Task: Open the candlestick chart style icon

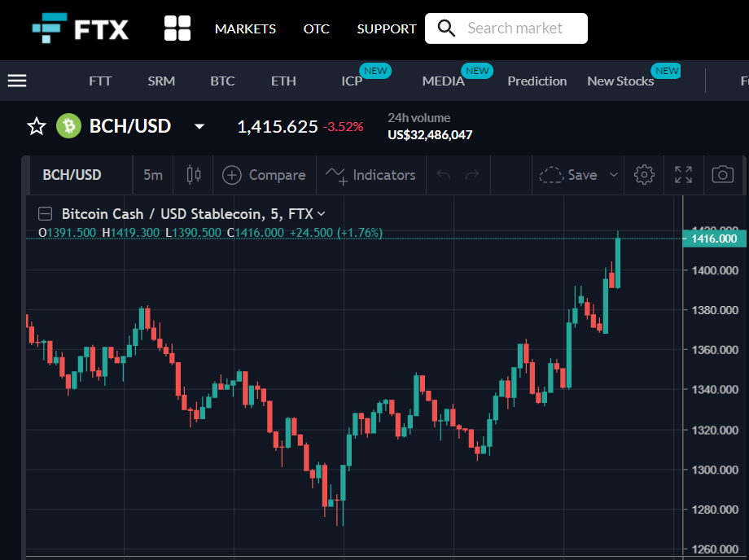Action: pyautogui.click(x=194, y=175)
